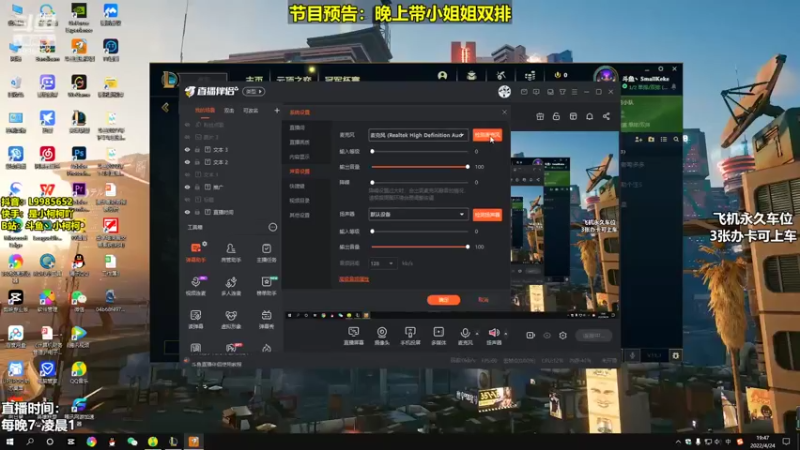Image resolution: width=800 pixels, height=450 pixels.
Task: Click the yellow back chevron left of scene panel
Action: (x=165, y=108)
